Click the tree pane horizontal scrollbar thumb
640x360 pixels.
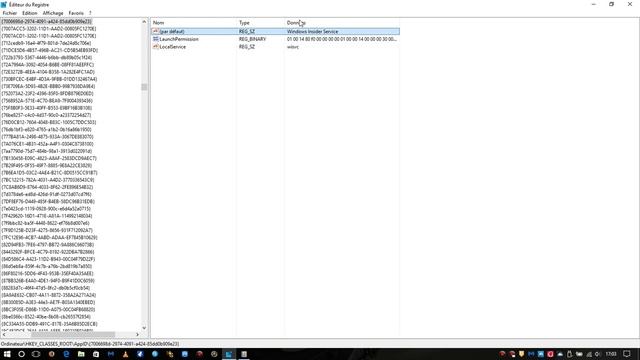point(73,335)
